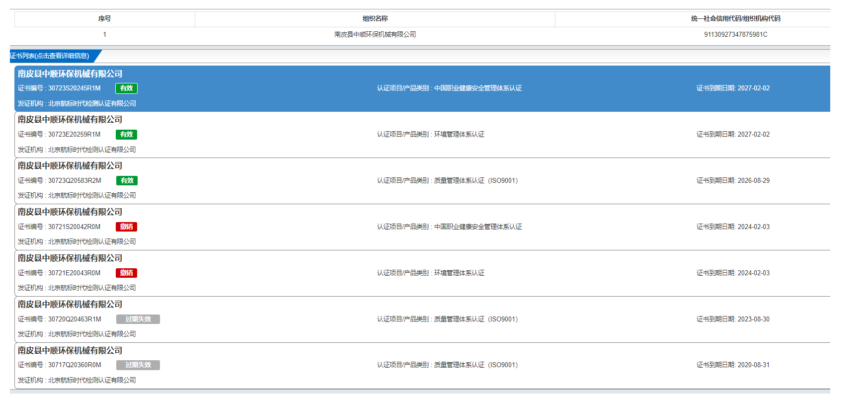Select the 统一社会信用代码/组织机构代码 column header
The height and width of the screenshot is (394, 868).
pos(735,19)
